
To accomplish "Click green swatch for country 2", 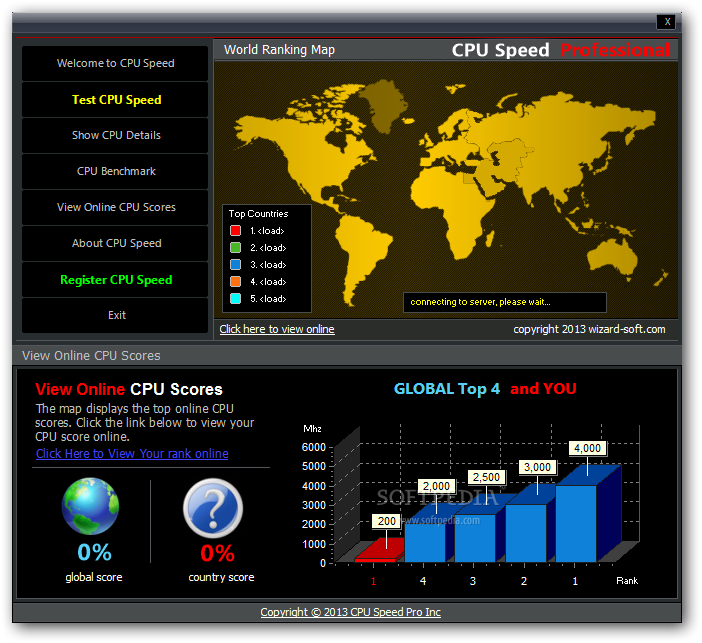I will click(x=235, y=248).
